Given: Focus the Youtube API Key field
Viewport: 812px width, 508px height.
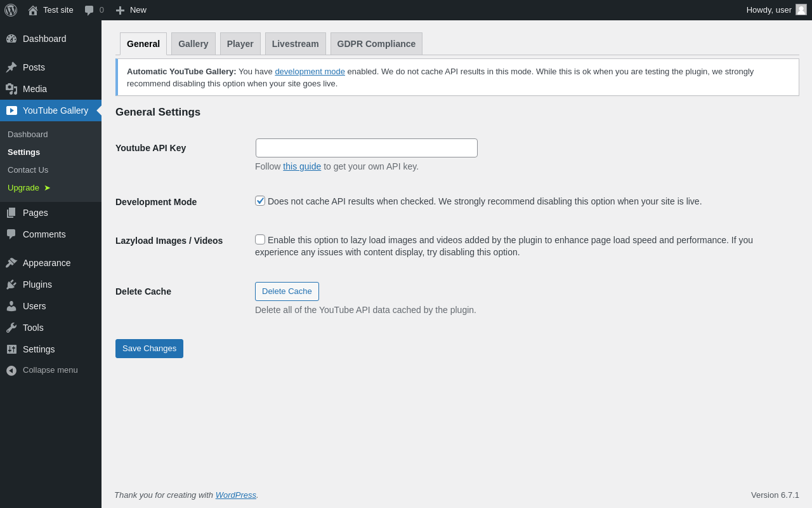Looking at the screenshot, I should [x=367, y=148].
